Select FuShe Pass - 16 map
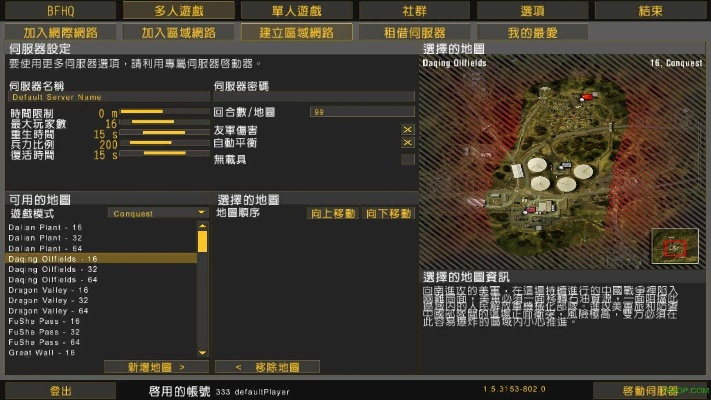The width and height of the screenshot is (711, 400). click(x=102, y=321)
